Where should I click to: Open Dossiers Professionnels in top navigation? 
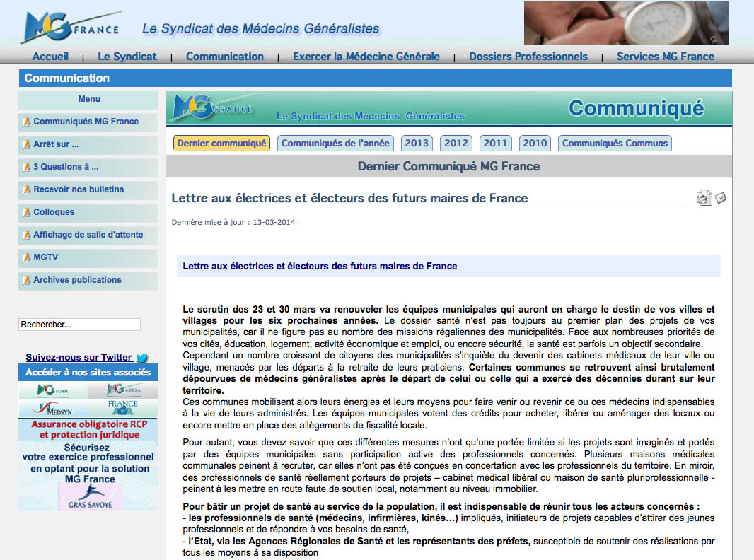(x=528, y=57)
